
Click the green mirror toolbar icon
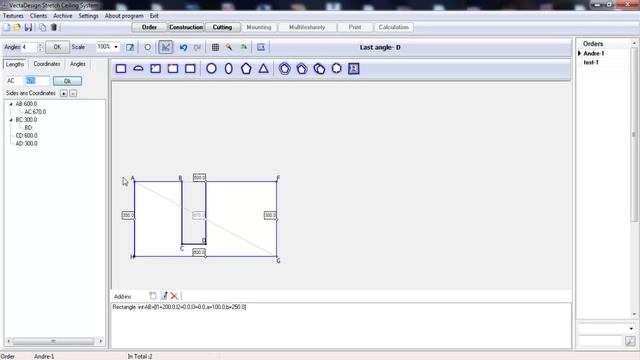(x=244, y=47)
